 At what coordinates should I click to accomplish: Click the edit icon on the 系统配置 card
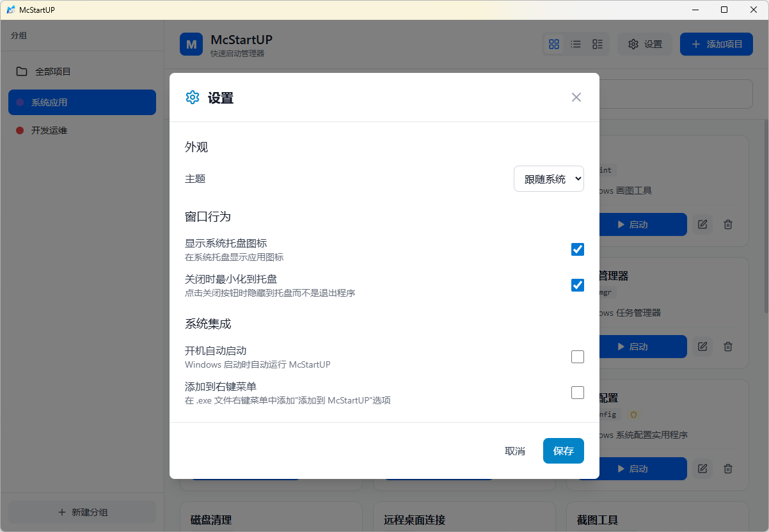click(x=702, y=469)
